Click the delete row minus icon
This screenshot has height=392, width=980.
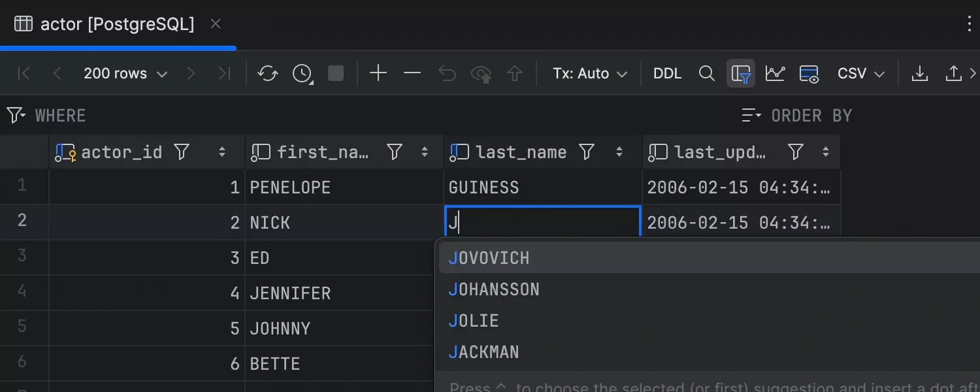(412, 74)
